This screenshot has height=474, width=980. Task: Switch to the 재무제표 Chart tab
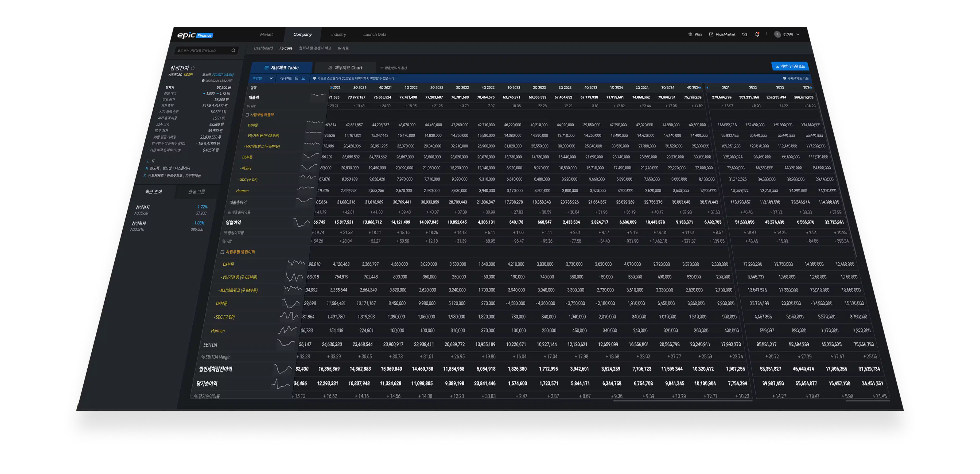tap(345, 68)
